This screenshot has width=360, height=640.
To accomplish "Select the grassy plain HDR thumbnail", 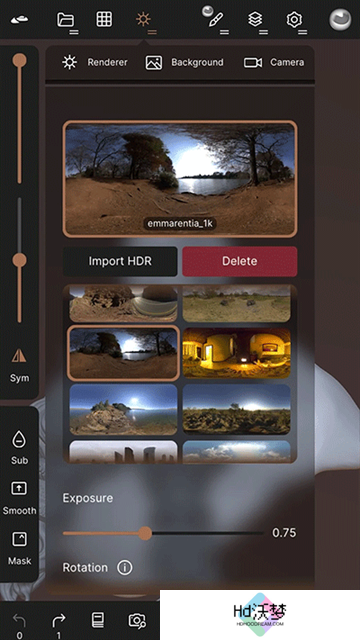I will coord(237,304).
